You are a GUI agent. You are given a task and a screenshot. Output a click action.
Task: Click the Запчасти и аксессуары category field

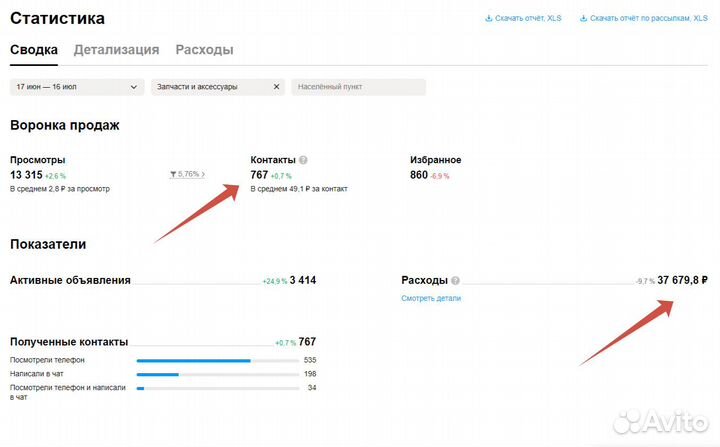coord(218,87)
